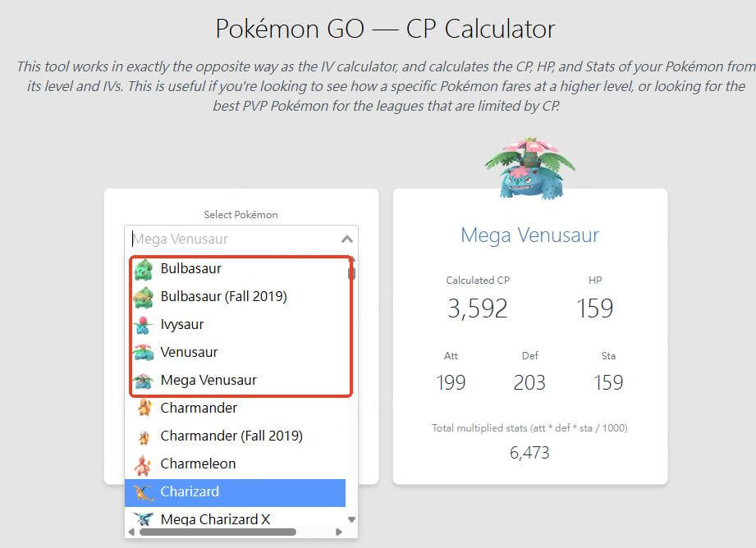The image size is (756, 548).
Task: Click the Bulbasaur sprite icon in list
Action: click(x=144, y=269)
